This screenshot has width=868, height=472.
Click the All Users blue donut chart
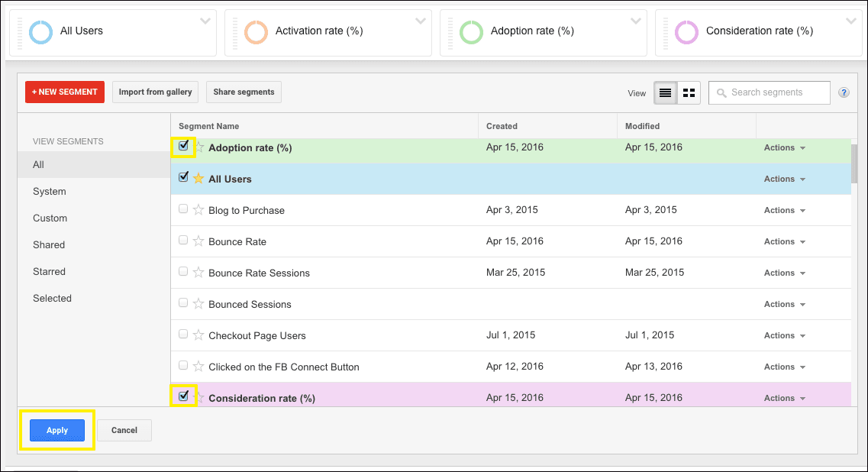click(x=40, y=32)
